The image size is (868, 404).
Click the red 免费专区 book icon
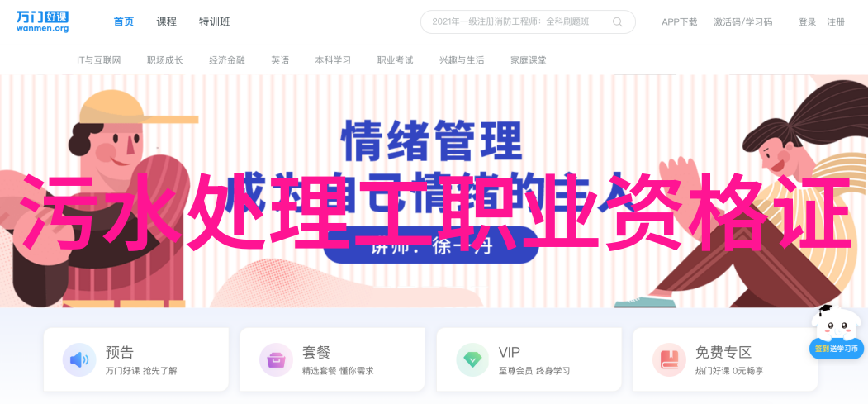pyautogui.click(x=669, y=359)
